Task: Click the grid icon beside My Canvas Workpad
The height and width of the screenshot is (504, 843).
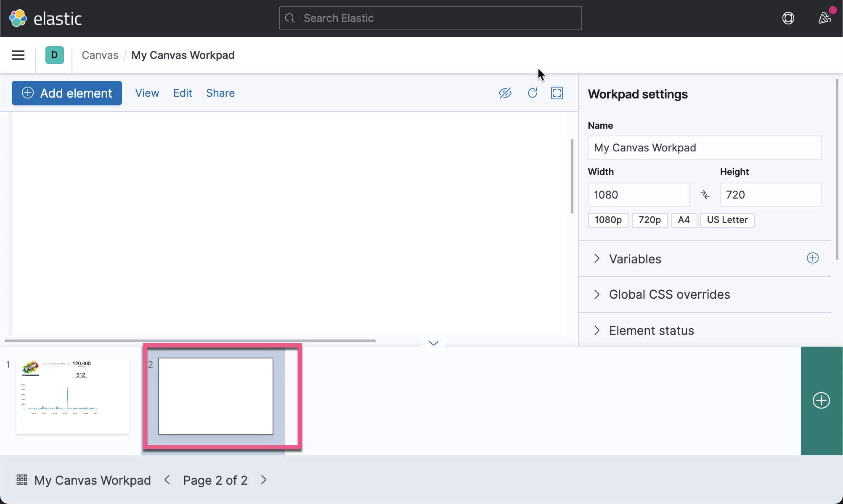Action: tap(21, 480)
